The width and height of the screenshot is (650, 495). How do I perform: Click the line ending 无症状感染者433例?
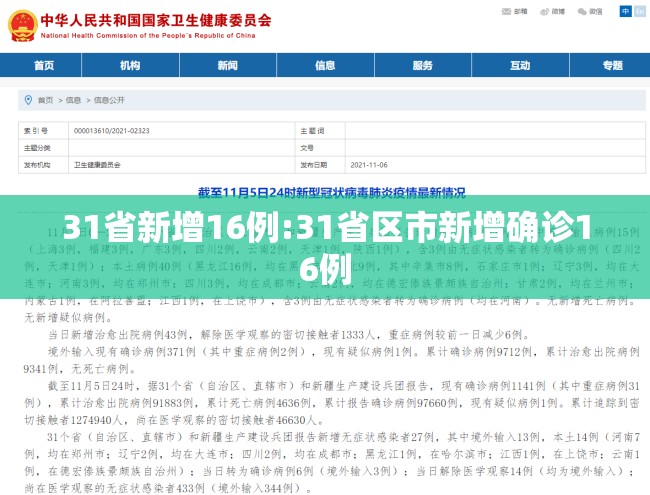pos(168,488)
